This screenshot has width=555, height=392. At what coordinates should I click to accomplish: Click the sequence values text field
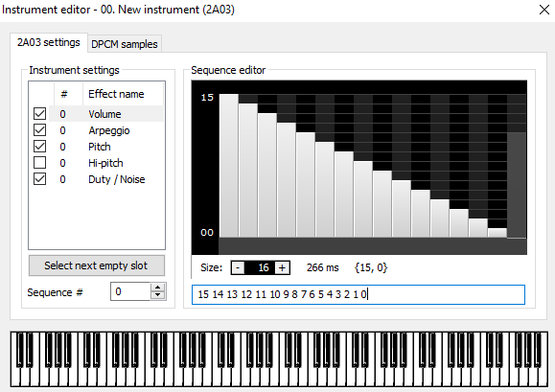[358, 294]
